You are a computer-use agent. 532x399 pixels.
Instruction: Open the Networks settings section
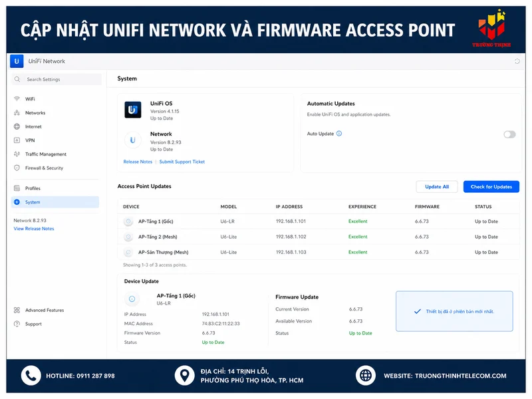56,112
